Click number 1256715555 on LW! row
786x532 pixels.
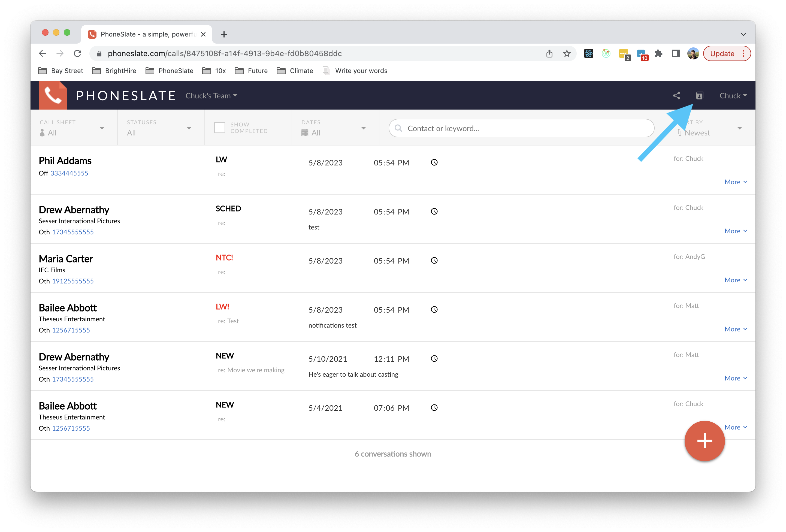tap(71, 330)
